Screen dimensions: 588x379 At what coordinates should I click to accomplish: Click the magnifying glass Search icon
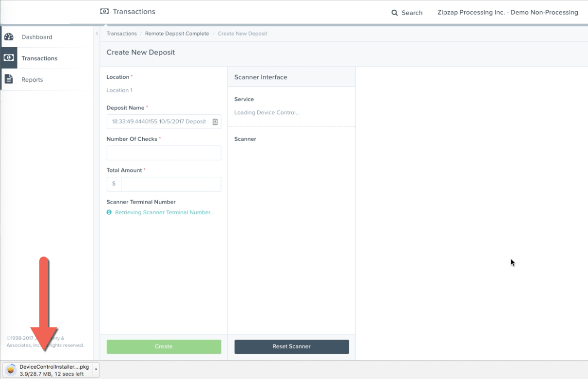pyautogui.click(x=395, y=13)
